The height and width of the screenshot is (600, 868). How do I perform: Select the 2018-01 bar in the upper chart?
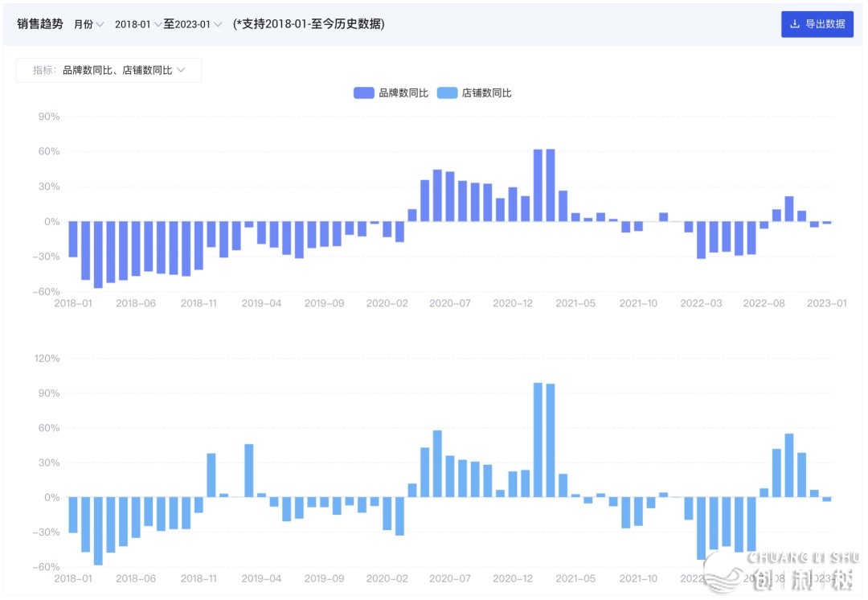coord(73,239)
